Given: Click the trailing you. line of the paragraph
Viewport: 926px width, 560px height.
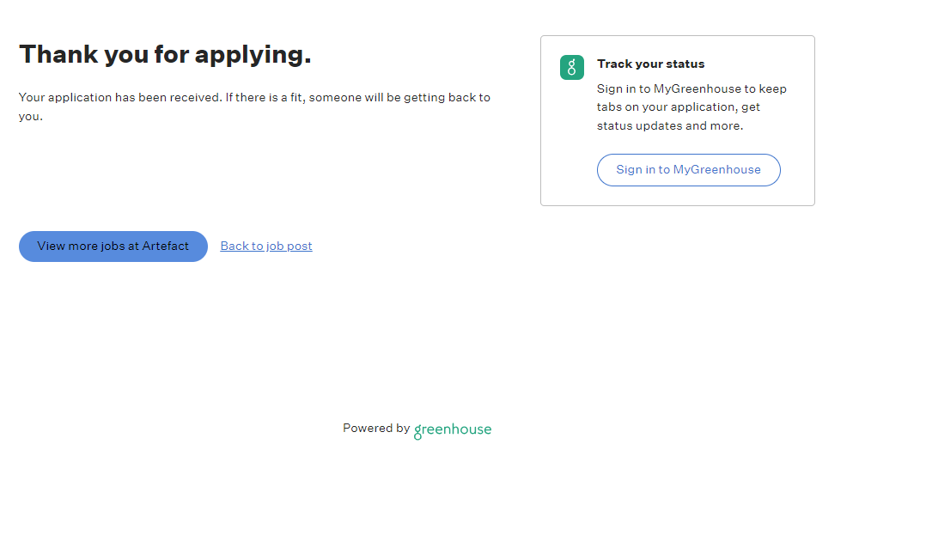Looking at the screenshot, I should (31, 116).
